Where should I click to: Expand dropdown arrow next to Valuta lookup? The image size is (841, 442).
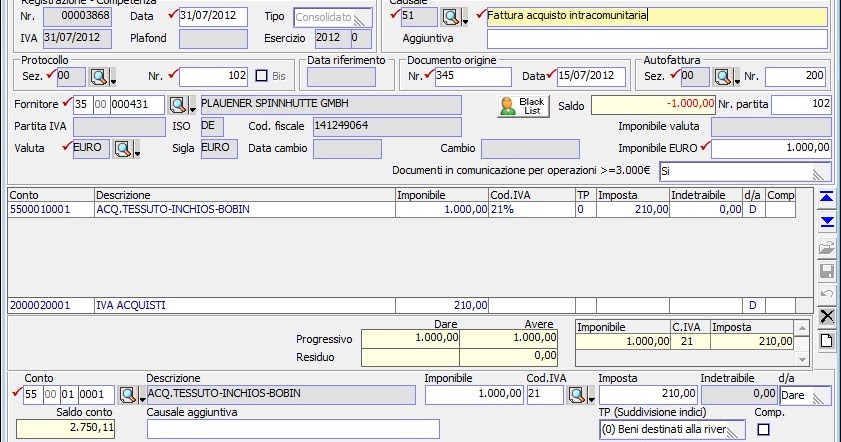(137, 153)
